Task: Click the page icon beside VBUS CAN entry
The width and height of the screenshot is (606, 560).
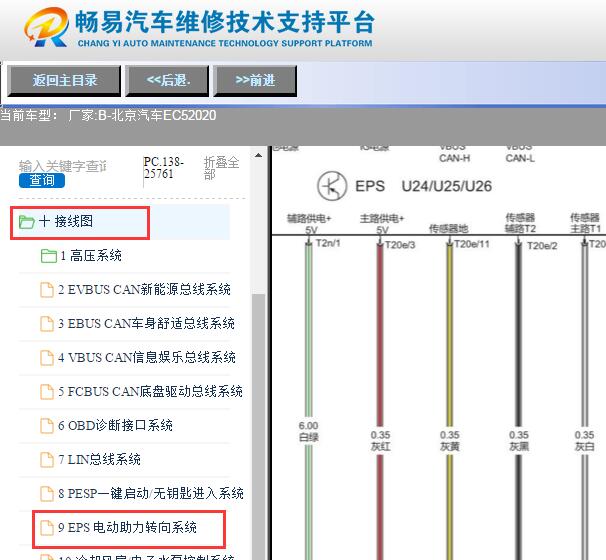Action: (x=47, y=358)
